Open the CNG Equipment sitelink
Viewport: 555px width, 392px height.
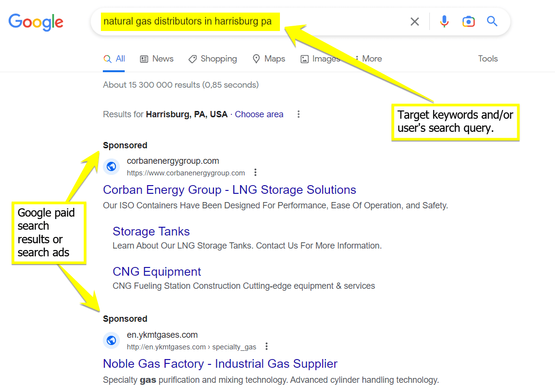pos(157,272)
